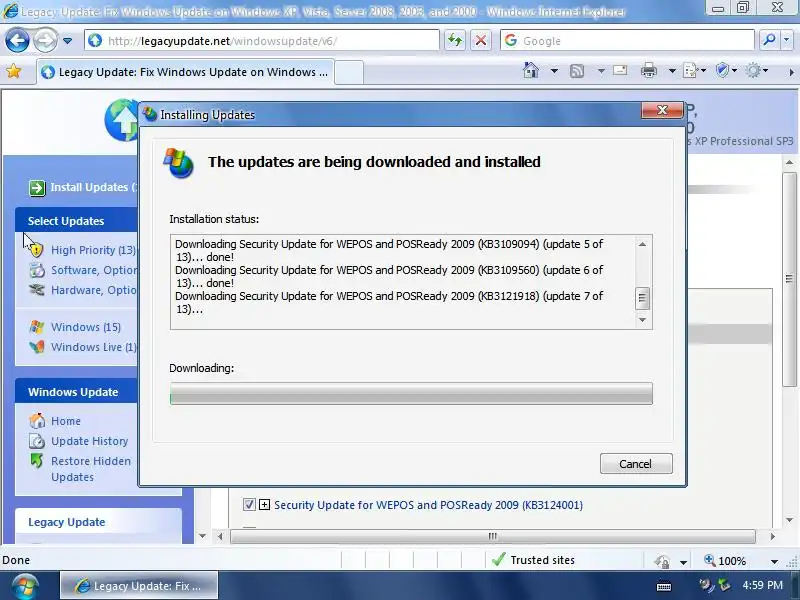Viewport: 800px width, 600px height.
Task: Open recent pages dropdown arrow
Action: tap(67, 41)
